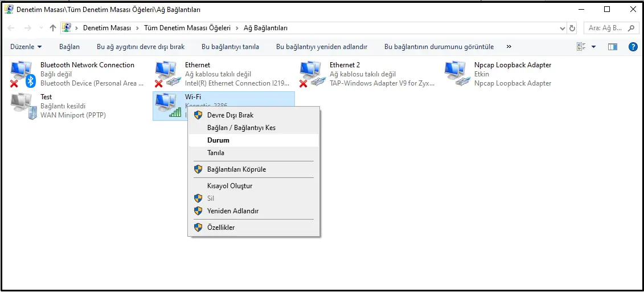Choose Yeniden Adlandır from context menu
Image resolution: width=644 pixels, height=292 pixels.
[x=253, y=211]
